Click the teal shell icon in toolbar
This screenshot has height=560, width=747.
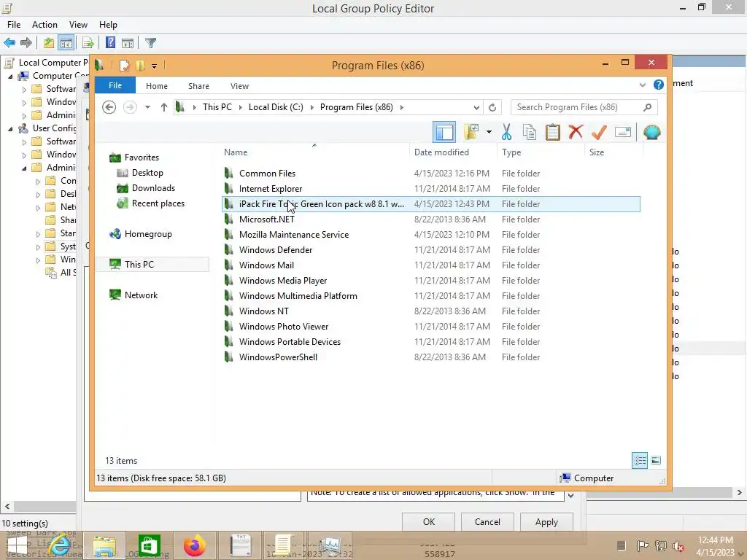point(651,132)
